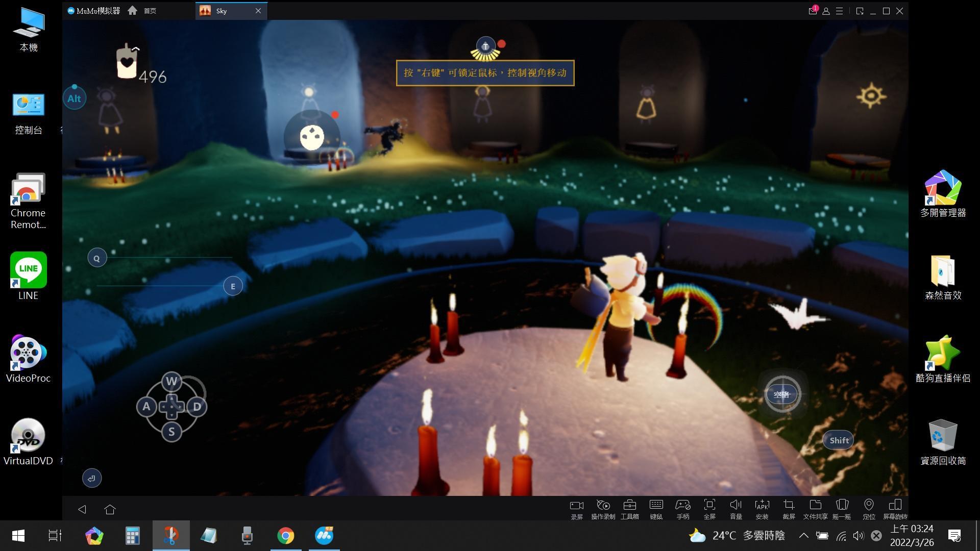Click the 摇一摇 shake icon
The image size is (980, 551).
pos(842,509)
